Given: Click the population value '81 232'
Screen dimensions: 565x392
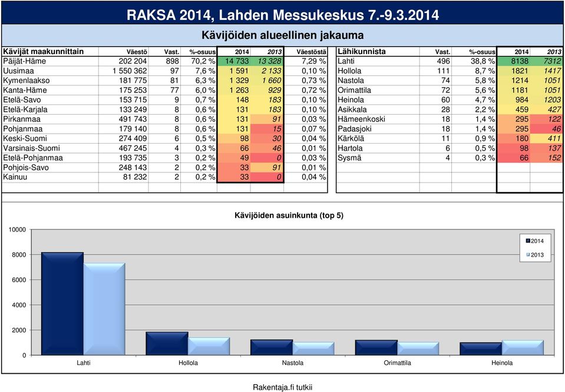Looking at the screenshot, I should 135,177.
